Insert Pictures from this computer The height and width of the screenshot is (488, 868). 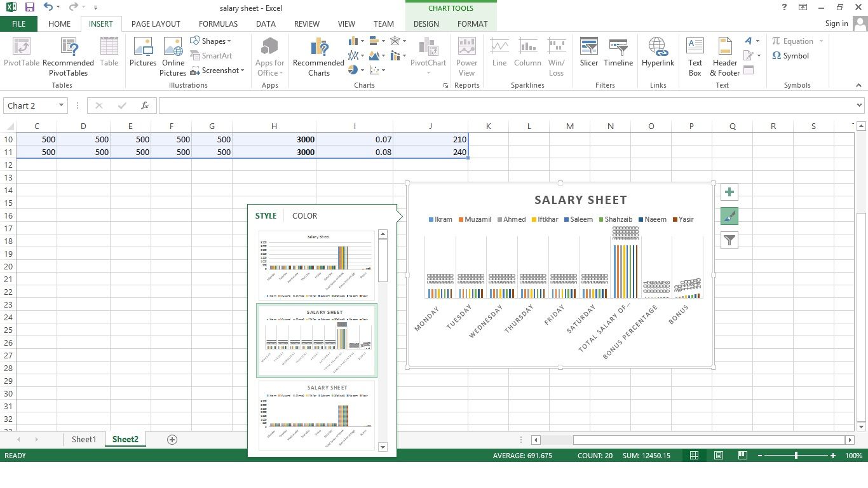click(143, 52)
